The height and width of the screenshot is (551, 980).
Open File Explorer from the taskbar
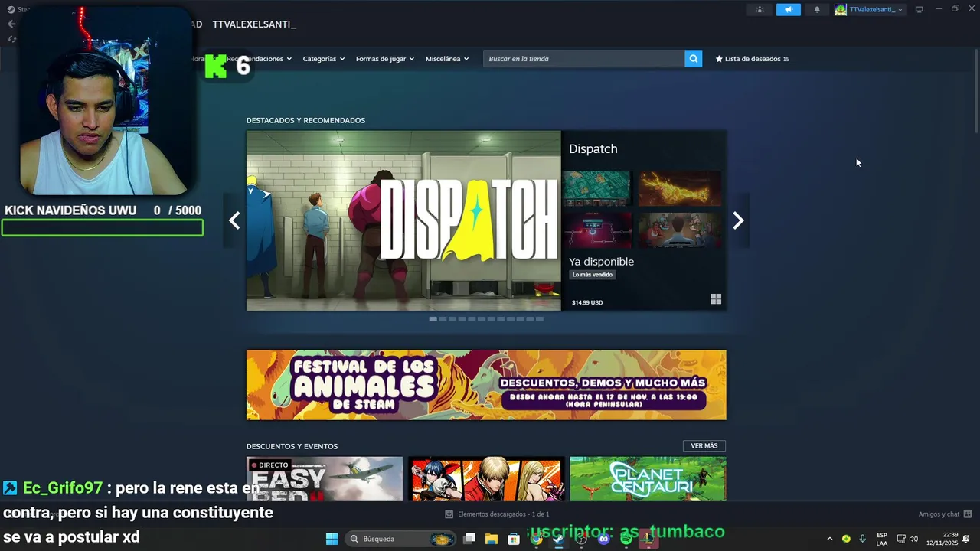click(x=492, y=539)
